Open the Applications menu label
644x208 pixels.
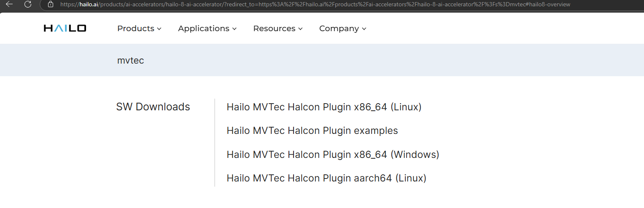pos(203,28)
